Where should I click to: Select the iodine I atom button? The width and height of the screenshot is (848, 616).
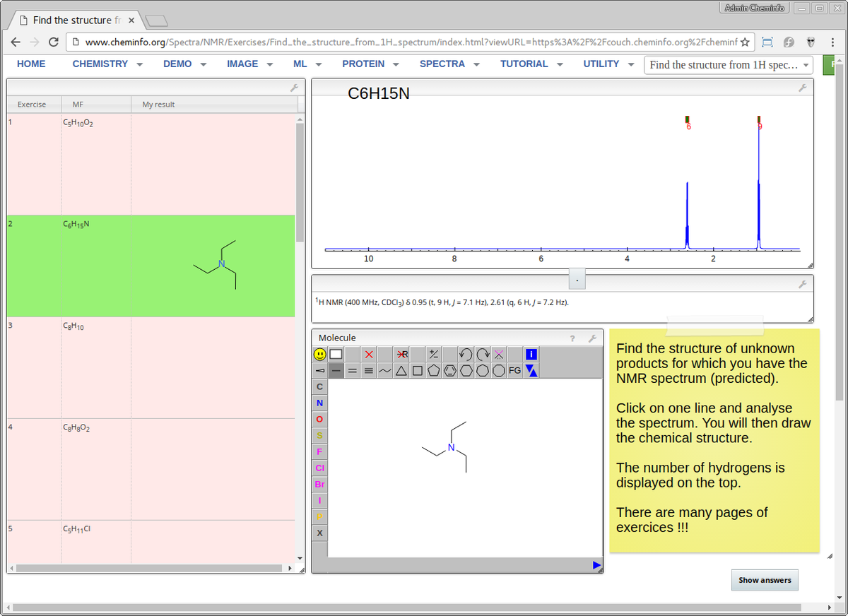(x=320, y=500)
